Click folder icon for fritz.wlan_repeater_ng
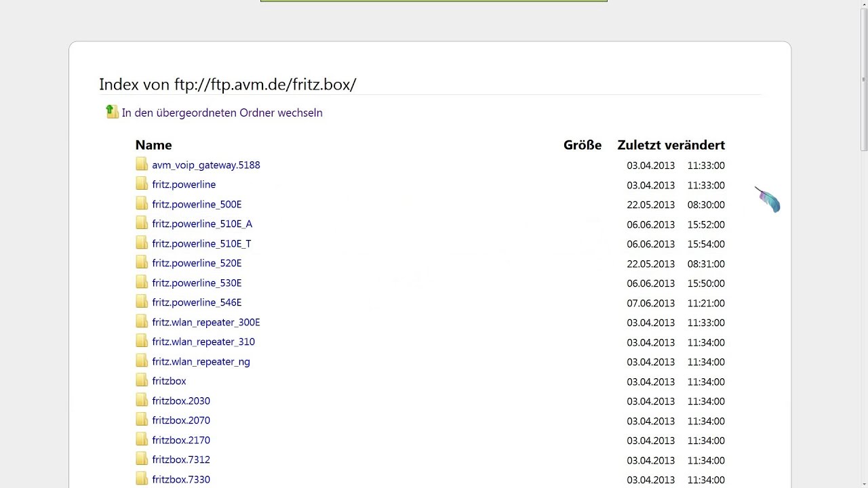This screenshot has width=868, height=488. click(142, 361)
